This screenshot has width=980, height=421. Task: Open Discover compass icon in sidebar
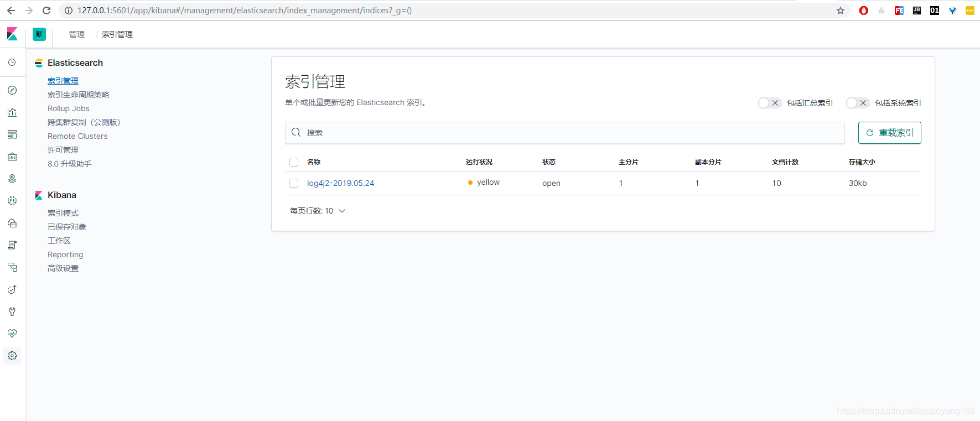coord(12,90)
